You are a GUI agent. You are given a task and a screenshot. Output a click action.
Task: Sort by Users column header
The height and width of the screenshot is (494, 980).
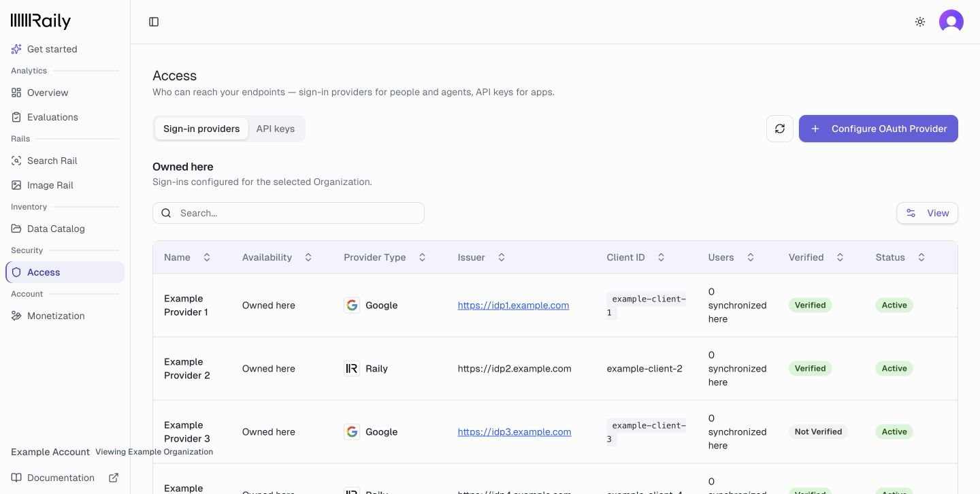click(732, 257)
